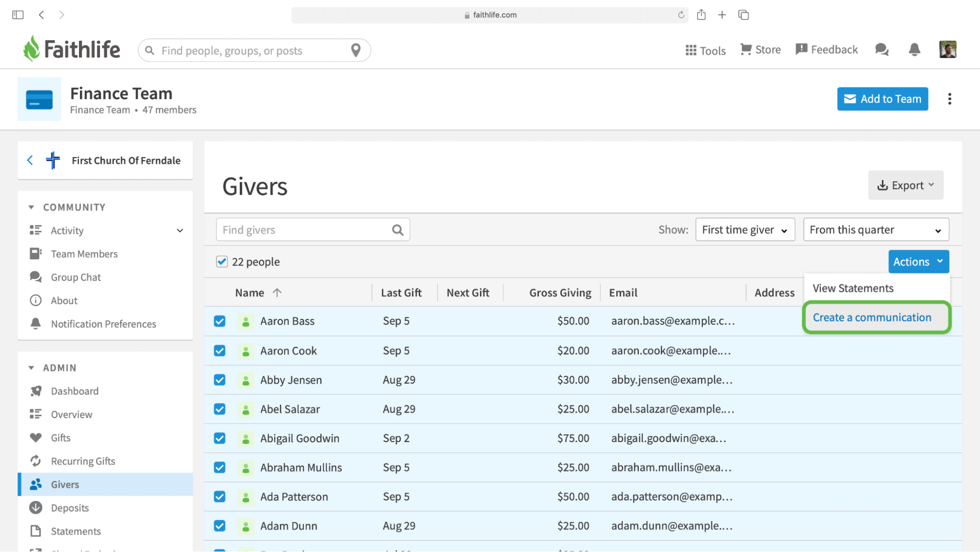980x552 pixels.
Task: Uncheck Aaron Cook row checkbox
Action: coord(220,351)
